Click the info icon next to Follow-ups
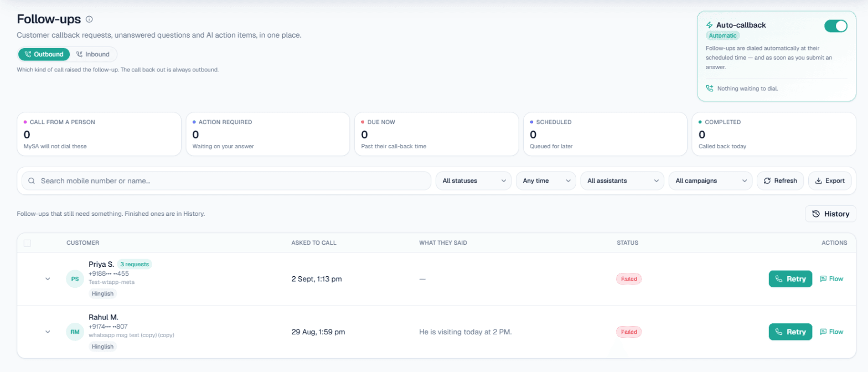 [x=89, y=19]
